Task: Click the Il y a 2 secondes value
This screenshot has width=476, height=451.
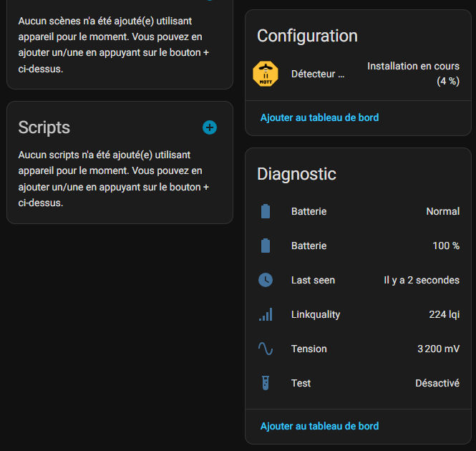Action: pos(422,280)
